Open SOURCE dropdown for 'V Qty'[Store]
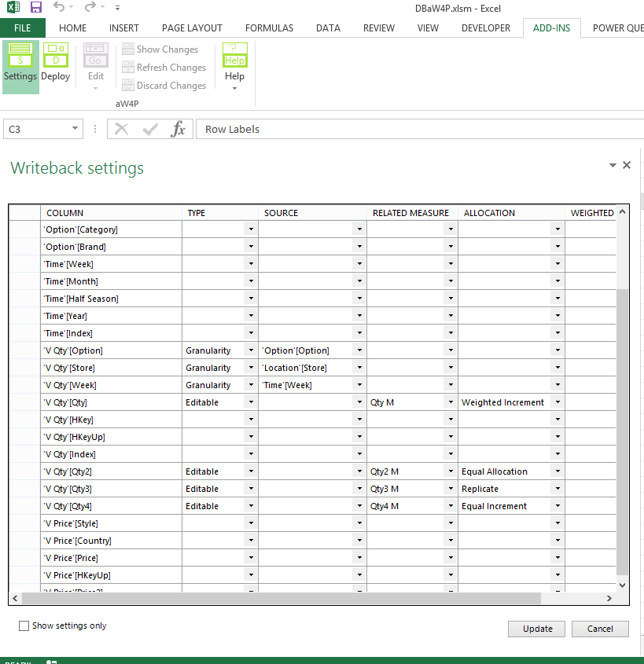The width and height of the screenshot is (644, 664). pyautogui.click(x=359, y=368)
